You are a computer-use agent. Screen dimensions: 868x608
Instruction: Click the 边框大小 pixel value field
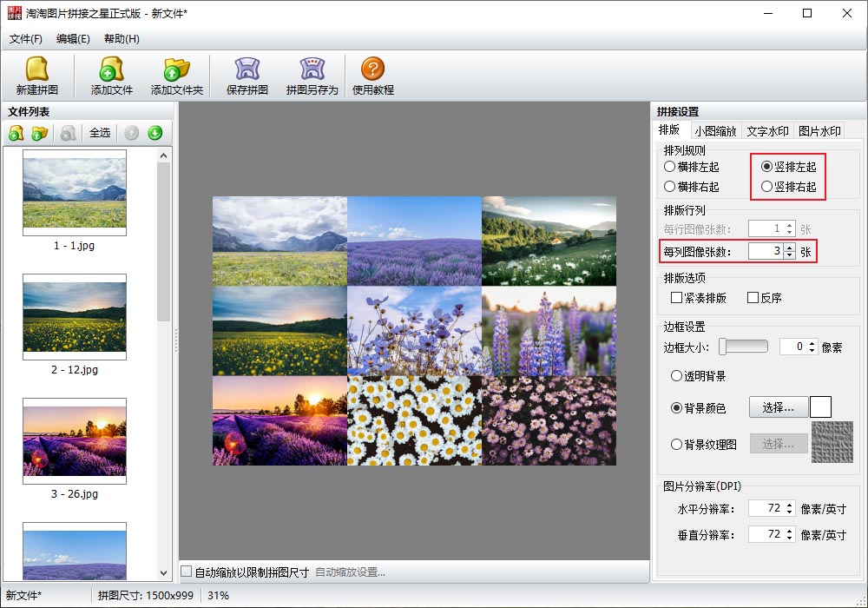coord(792,347)
